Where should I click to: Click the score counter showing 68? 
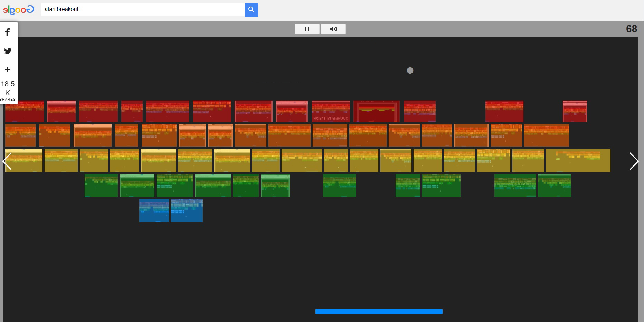[631, 29]
